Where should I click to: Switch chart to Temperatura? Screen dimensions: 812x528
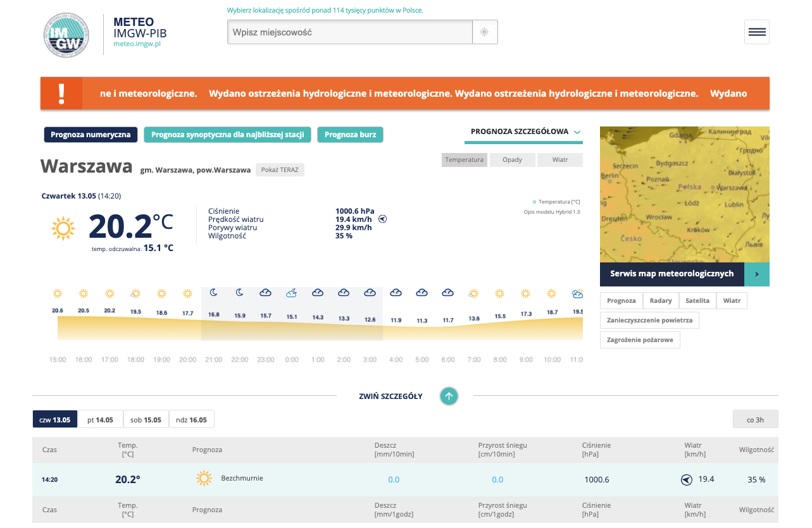pyautogui.click(x=465, y=160)
